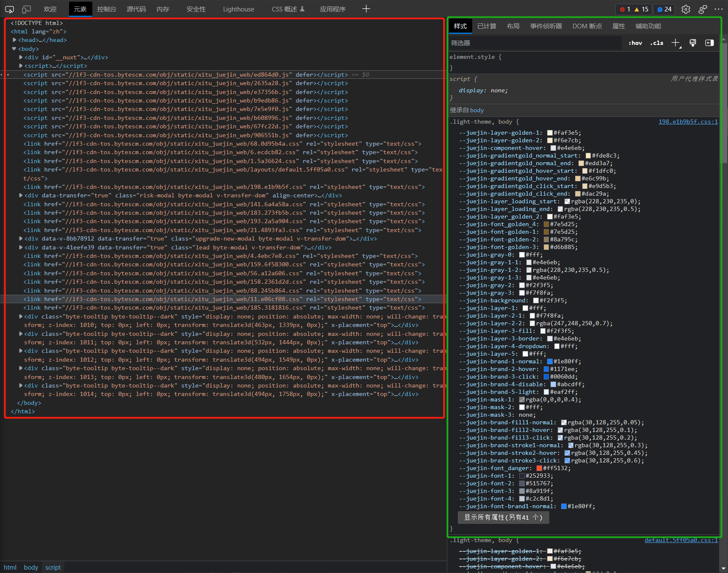This screenshot has width=728, height=573.
Task: Open the 内存 tab
Action: pos(163,9)
